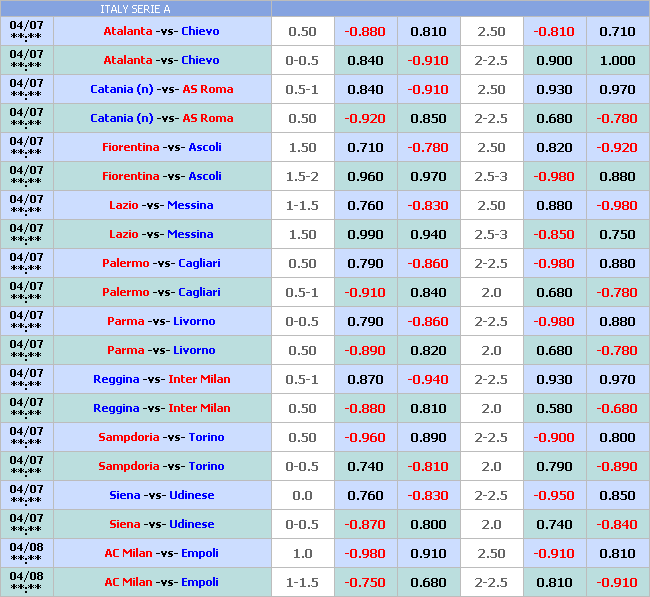Choose the 0.990 odds for Lazio-Messina
This screenshot has height=597, width=650.
[x=365, y=235]
